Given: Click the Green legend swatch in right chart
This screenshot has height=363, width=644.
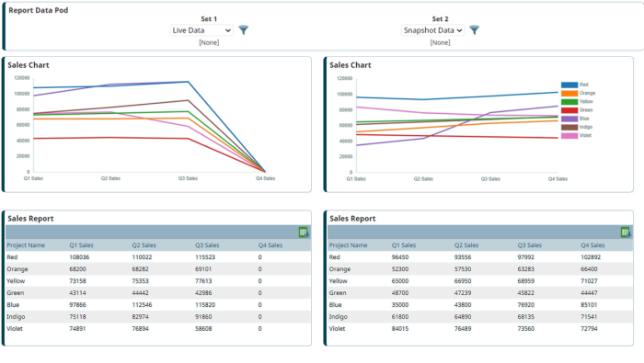Looking at the screenshot, I should pos(569,110).
